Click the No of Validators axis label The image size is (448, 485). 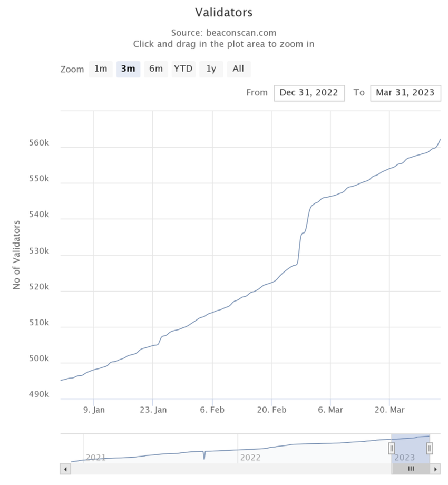pyautogui.click(x=16, y=253)
